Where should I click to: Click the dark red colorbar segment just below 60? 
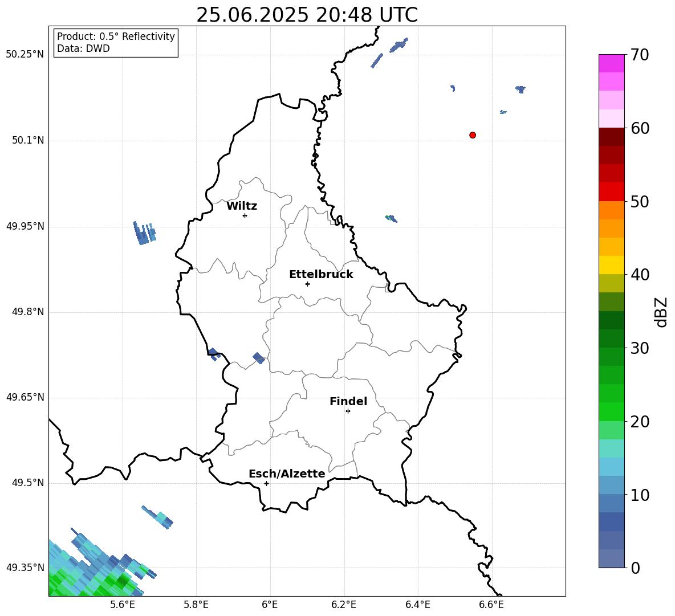tap(612, 137)
